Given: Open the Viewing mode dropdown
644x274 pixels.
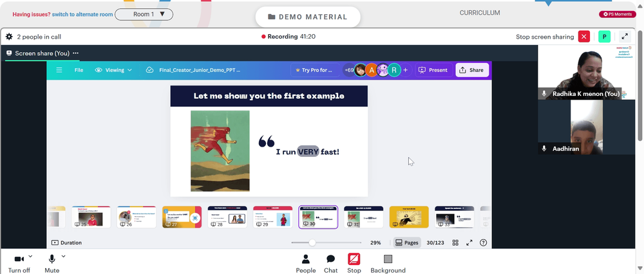Looking at the screenshot, I should click(114, 70).
